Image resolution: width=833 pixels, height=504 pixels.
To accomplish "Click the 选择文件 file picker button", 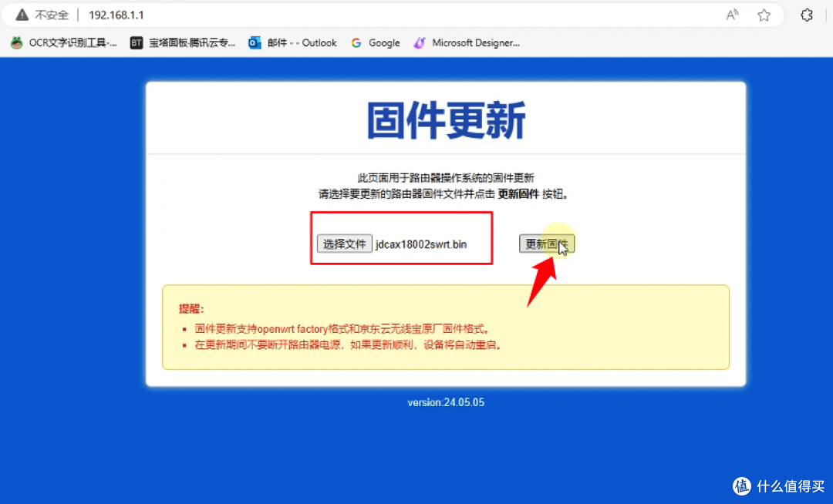I will click(x=344, y=243).
